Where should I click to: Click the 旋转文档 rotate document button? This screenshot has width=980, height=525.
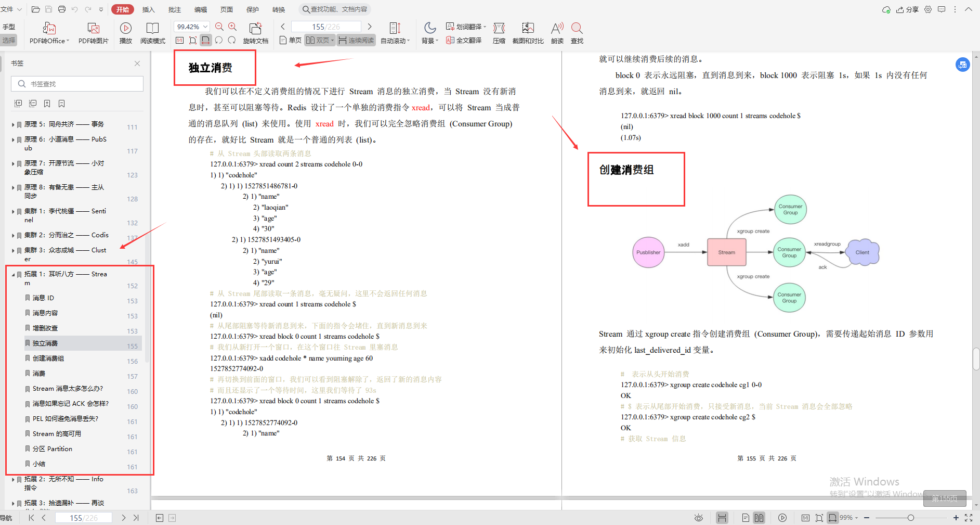pyautogui.click(x=255, y=32)
